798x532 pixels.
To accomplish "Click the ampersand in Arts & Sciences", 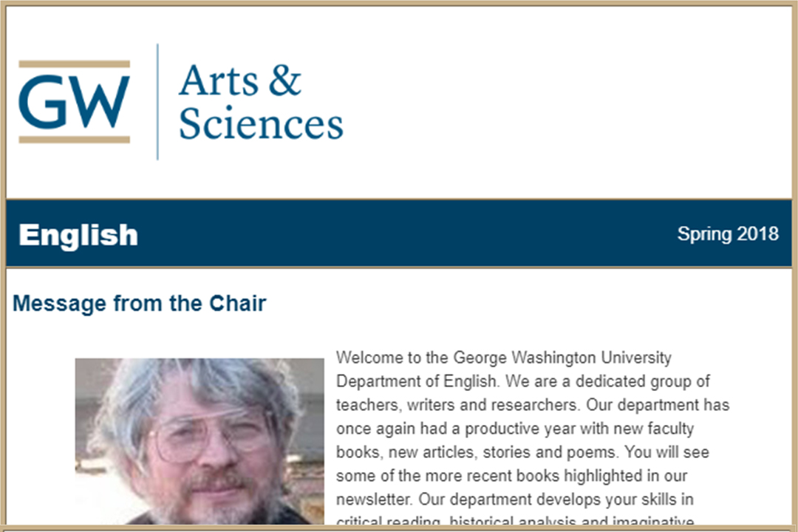I will 285,80.
